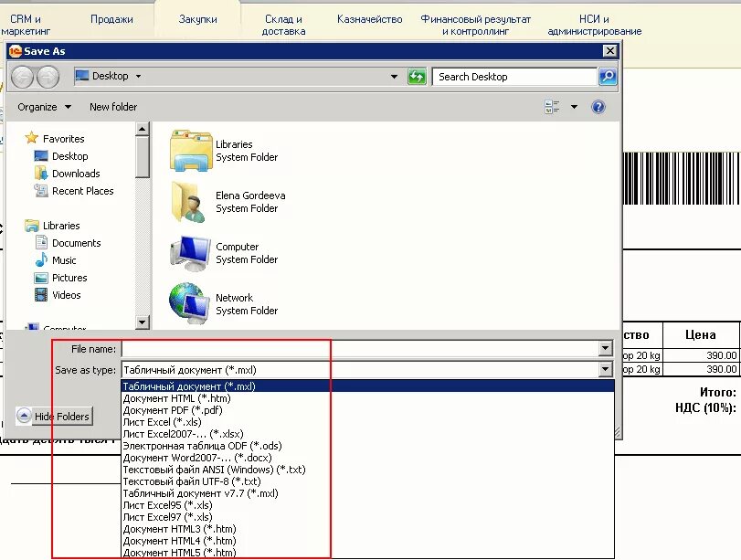Open the Computer system folder icon
The height and width of the screenshot is (560, 741).
(190, 253)
